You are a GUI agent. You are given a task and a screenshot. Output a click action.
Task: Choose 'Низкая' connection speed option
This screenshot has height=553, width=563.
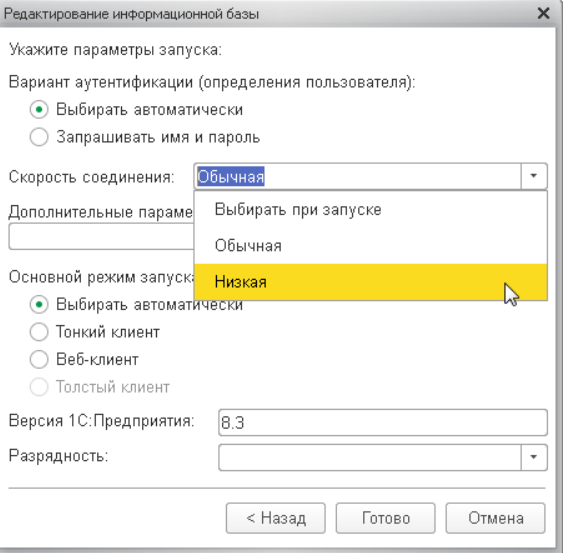[x=371, y=282]
